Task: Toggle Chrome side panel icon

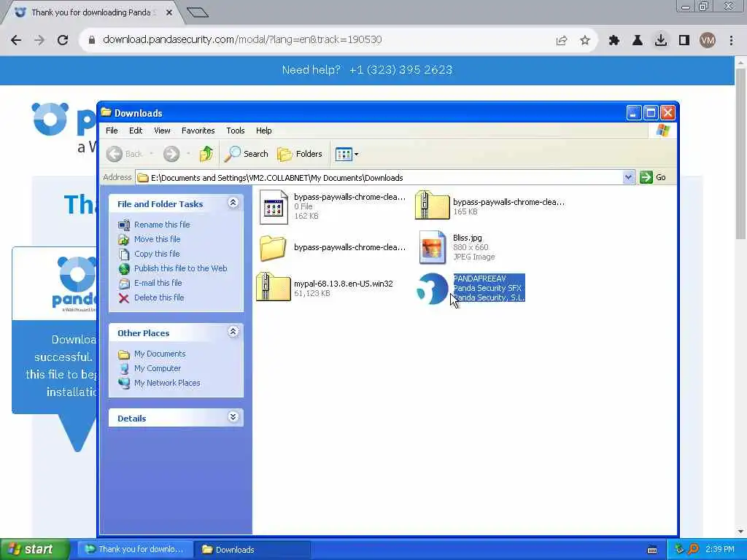Action: [x=684, y=41]
